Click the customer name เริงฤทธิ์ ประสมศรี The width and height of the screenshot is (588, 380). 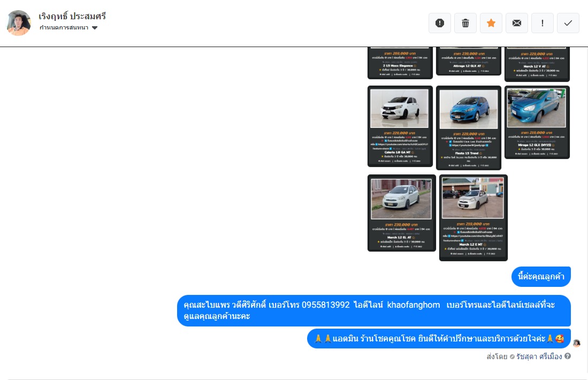[x=72, y=16]
